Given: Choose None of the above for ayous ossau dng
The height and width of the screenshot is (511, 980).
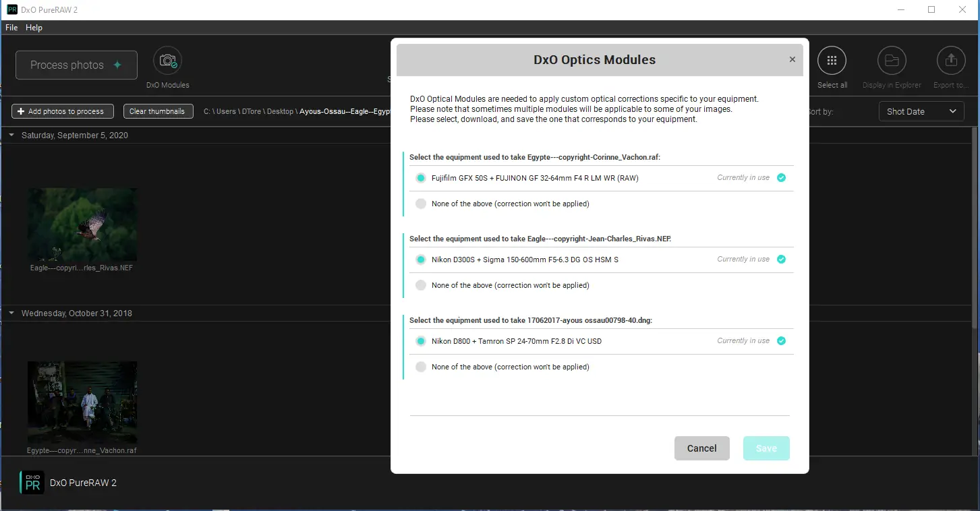Looking at the screenshot, I should (421, 367).
